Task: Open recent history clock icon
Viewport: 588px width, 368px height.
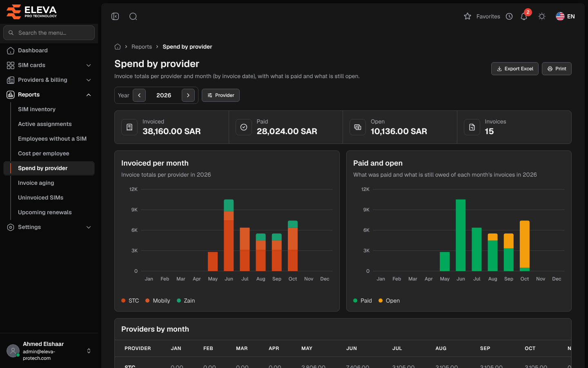Action: (509, 16)
